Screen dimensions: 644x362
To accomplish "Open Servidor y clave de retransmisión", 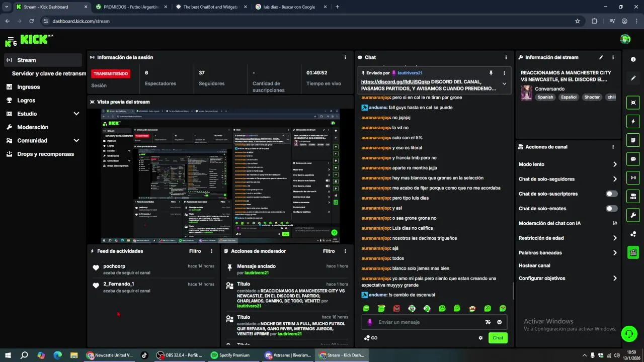I will click(49, 73).
